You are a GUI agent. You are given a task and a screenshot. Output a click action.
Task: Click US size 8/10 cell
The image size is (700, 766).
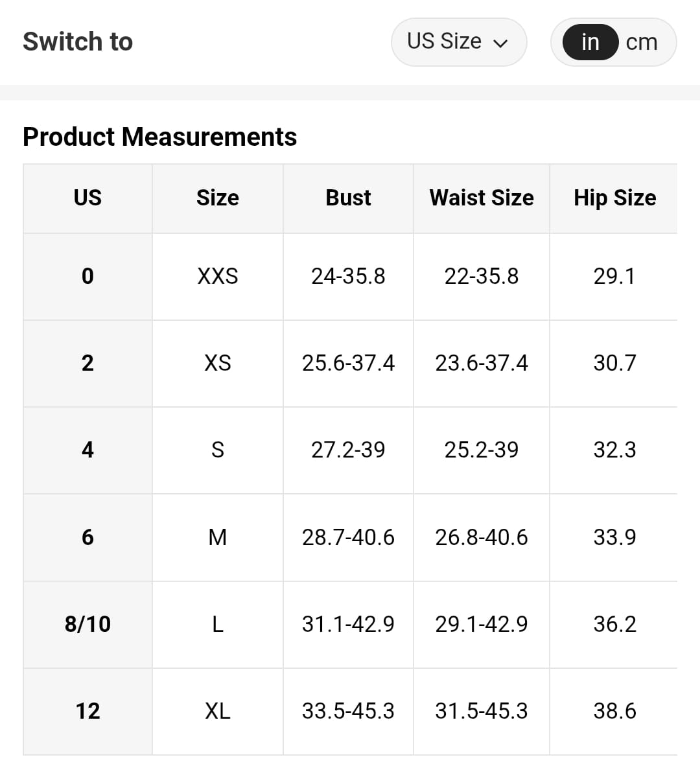click(x=87, y=624)
